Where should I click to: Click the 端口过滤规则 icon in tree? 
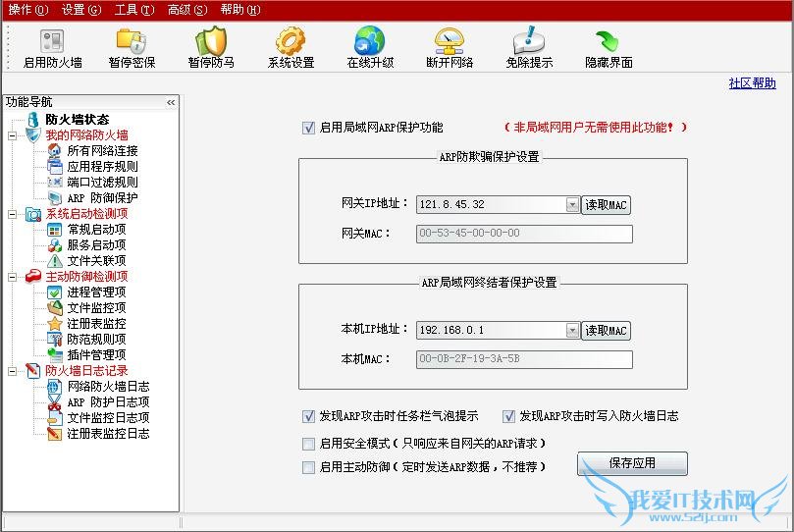pyautogui.click(x=54, y=182)
